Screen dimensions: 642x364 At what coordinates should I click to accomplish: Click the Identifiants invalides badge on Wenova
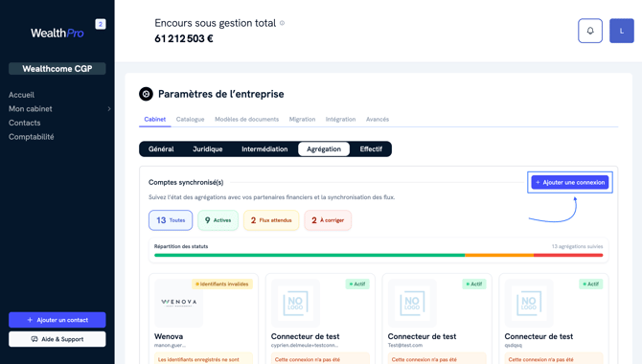pyautogui.click(x=222, y=284)
